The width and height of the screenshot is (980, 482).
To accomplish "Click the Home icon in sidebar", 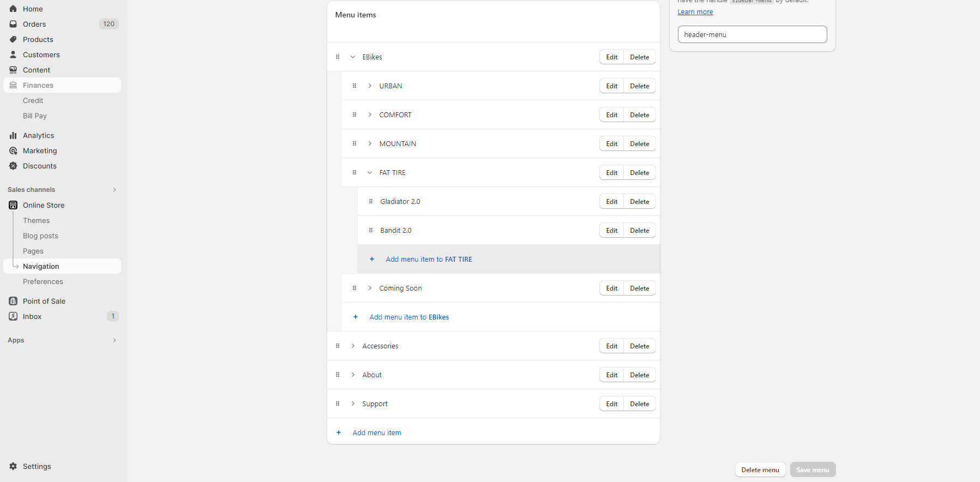I will tap(13, 9).
